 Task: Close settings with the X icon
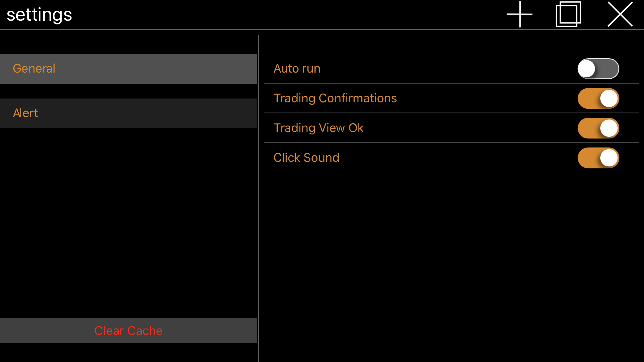pos(620,14)
